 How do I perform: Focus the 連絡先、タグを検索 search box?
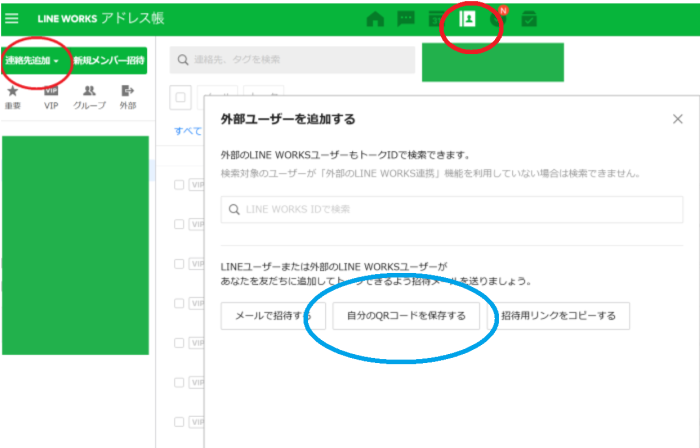pyautogui.click(x=292, y=60)
